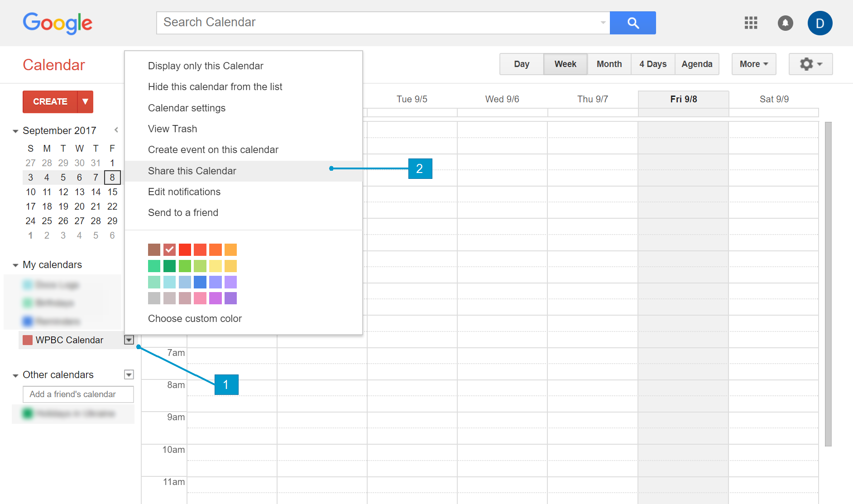The image size is (853, 504).
Task: Open Other calendars dropdown menu
Action: [129, 374]
